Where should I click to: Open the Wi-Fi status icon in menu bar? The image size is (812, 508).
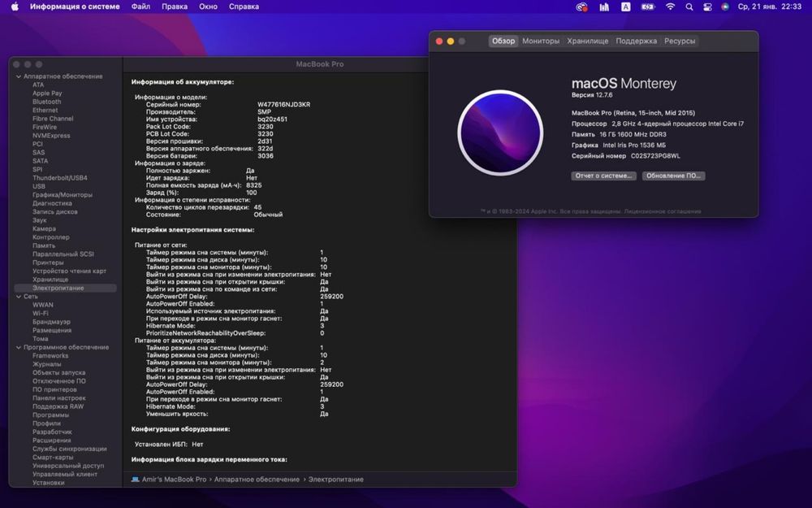coord(670,7)
